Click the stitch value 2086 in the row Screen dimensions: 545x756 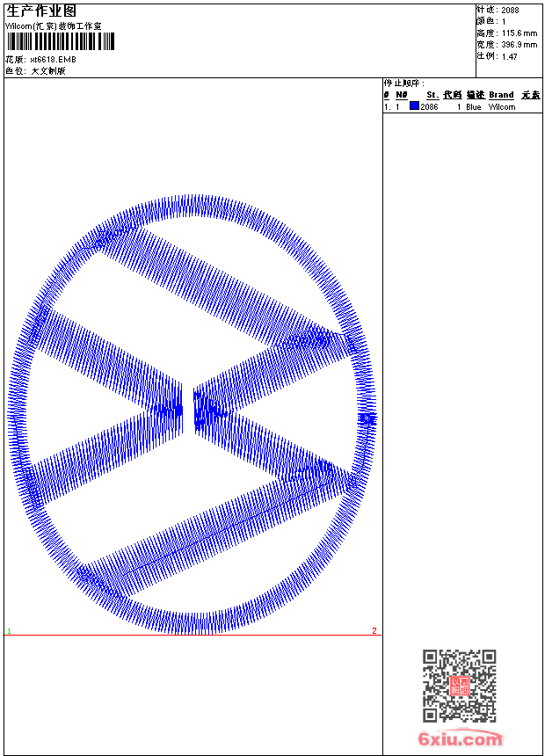point(429,107)
